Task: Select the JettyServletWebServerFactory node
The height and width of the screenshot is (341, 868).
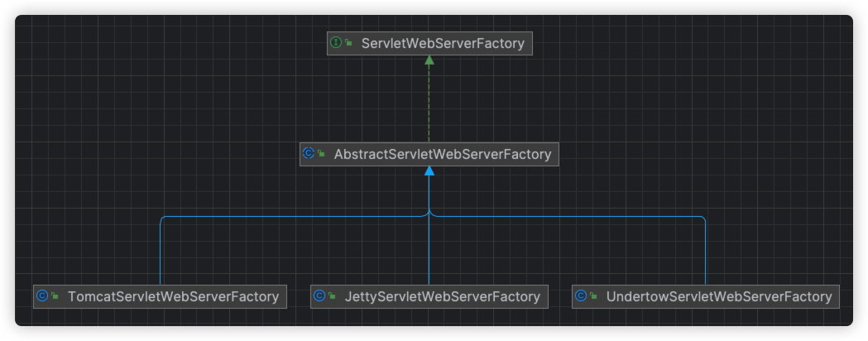Action: pyautogui.click(x=429, y=296)
